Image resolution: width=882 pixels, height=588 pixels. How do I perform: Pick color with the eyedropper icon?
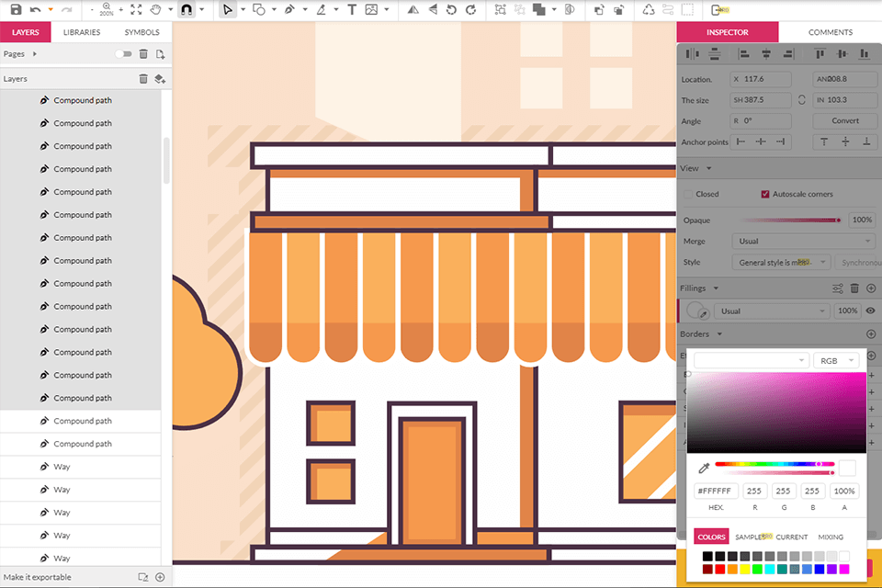tap(704, 469)
